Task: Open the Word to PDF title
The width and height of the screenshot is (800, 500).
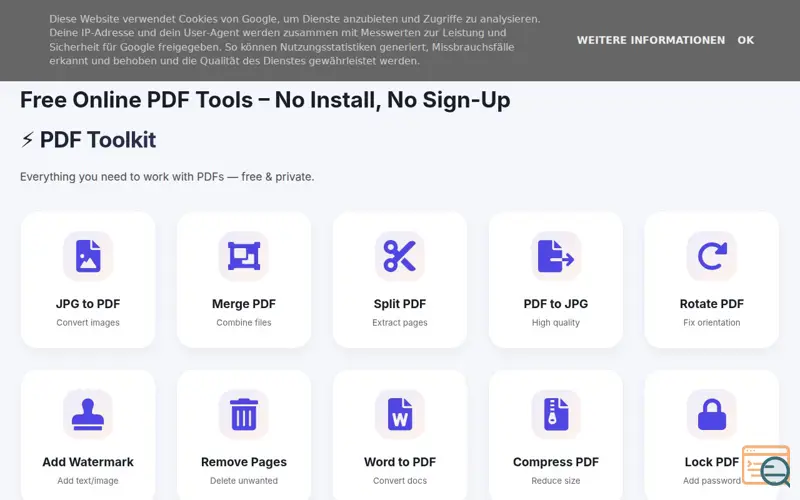Action: click(399, 462)
